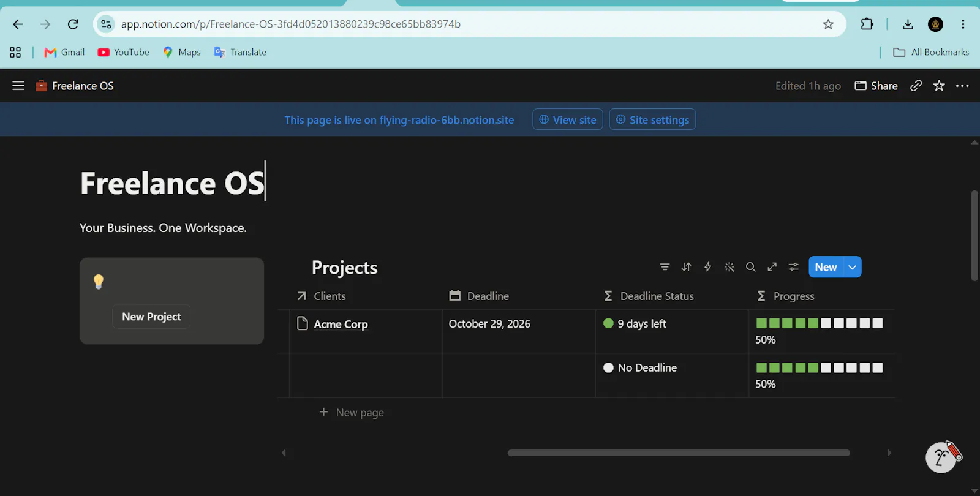
Task: Expand the New button dropdown arrow
Action: point(852,267)
